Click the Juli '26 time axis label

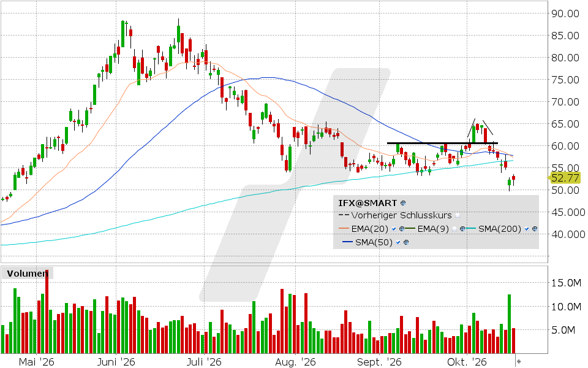click(204, 362)
